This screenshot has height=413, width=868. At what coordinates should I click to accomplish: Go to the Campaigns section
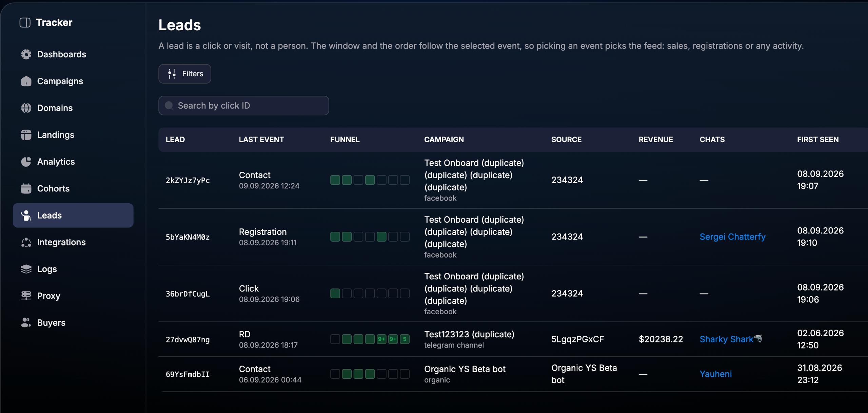(x=73, y=81)
